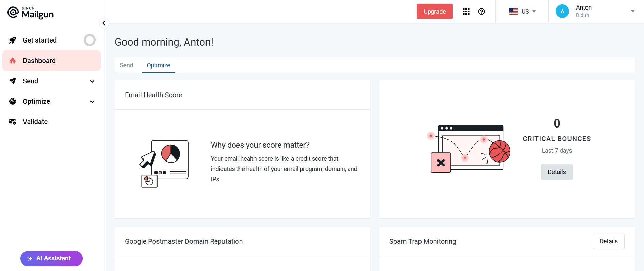Expand the Send sidebar menu

[92, 81]
